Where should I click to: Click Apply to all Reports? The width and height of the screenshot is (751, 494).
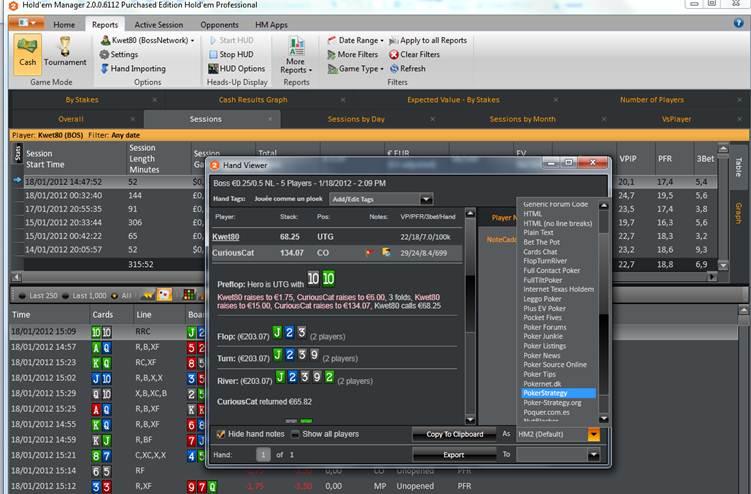click(x=428, y=41)
